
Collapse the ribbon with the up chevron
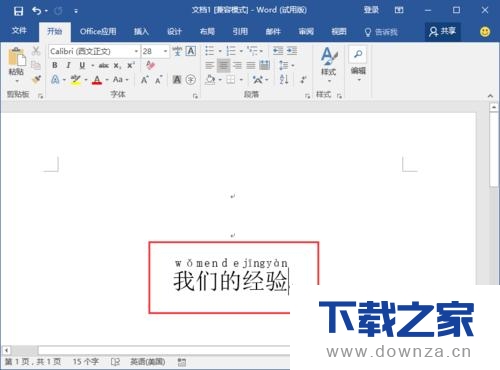(490, 96)
